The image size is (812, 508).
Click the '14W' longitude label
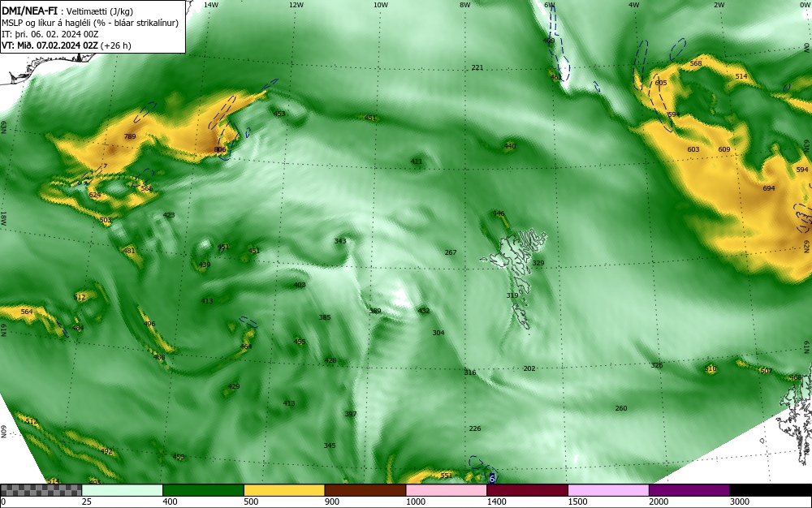[211, 5]
